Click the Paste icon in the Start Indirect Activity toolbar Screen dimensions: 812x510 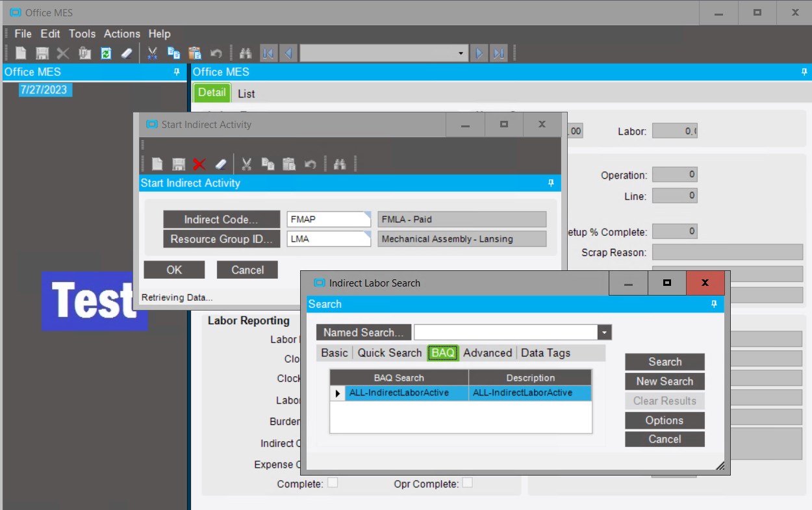(289, 164)
